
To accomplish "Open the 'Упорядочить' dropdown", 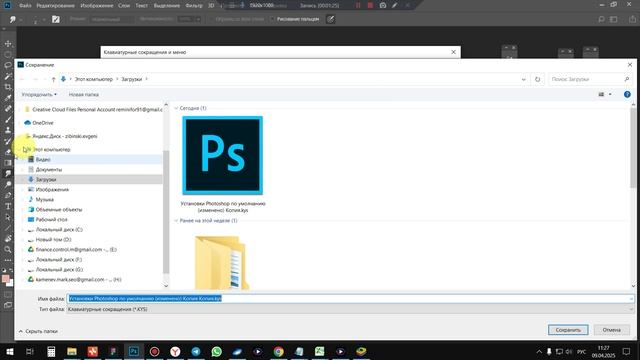I will (x=39, y=94).
